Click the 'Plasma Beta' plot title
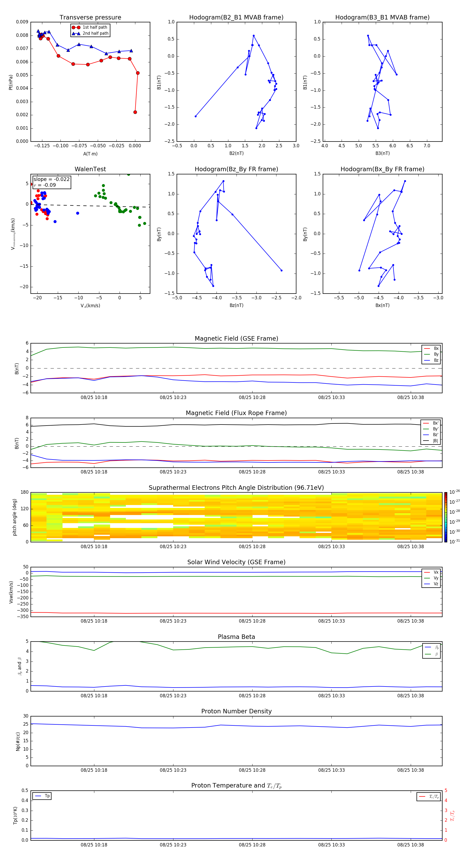This screenshot has height=868, width=473. point(236,637)
